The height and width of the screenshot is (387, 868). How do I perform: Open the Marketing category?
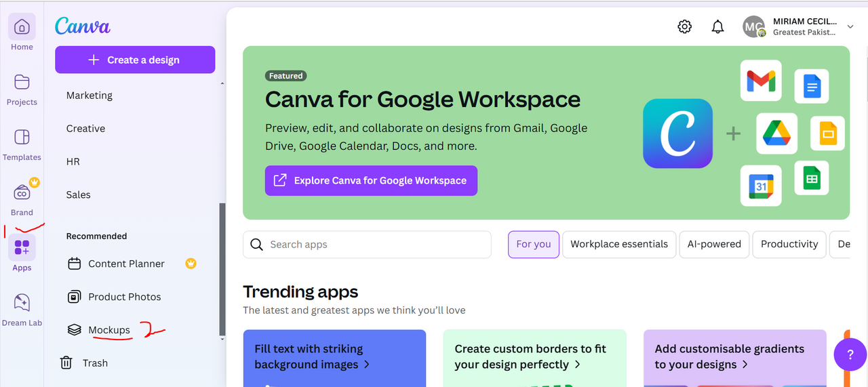[x=90, y=96]
